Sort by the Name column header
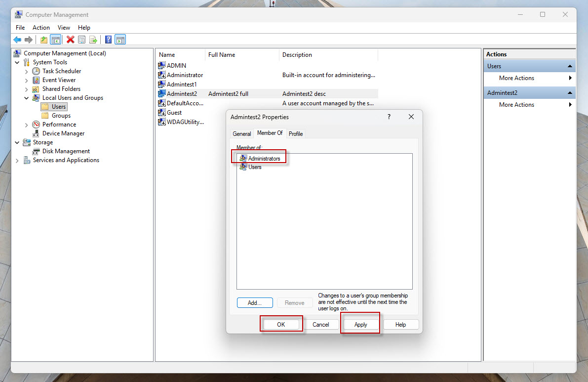The height and width of the screenshot is (382, 588). point(180,55)
